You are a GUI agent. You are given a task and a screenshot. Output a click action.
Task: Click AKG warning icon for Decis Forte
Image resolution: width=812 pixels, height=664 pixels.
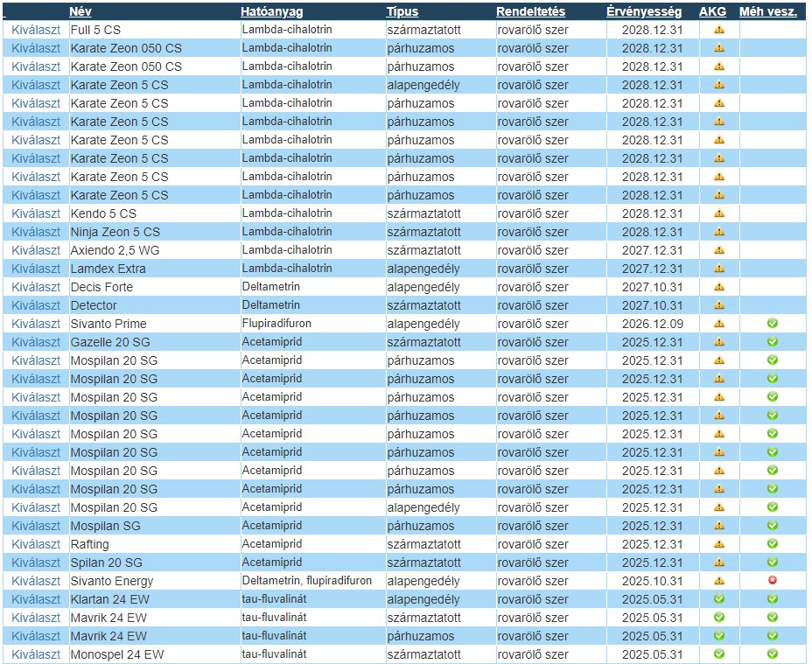(x=718, y=287)
